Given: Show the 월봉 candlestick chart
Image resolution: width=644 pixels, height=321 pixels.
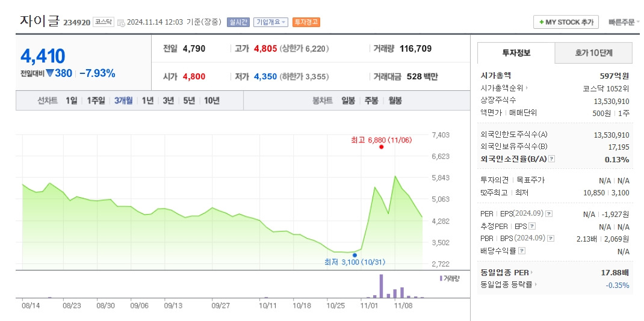Looking at the screenshot, I should coord(395,101).
